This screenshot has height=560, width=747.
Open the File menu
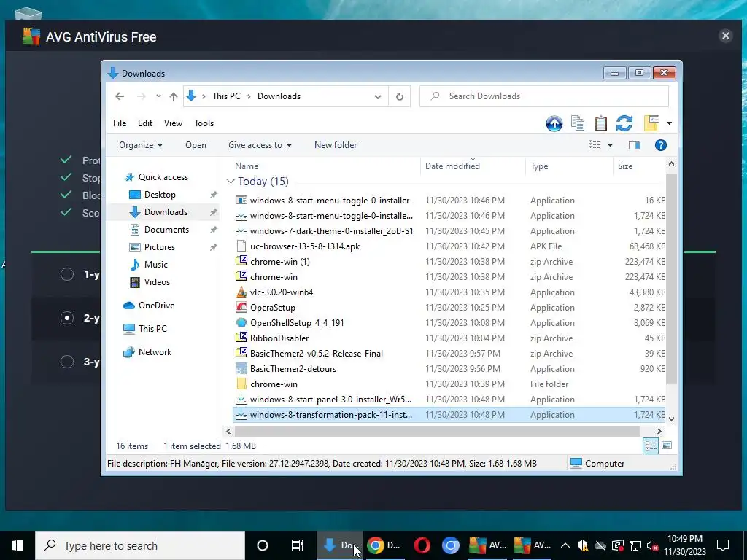(120, 123)
